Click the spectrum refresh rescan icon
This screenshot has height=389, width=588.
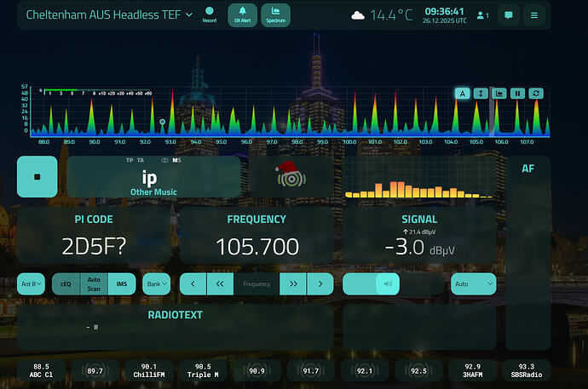coord(536,94)
